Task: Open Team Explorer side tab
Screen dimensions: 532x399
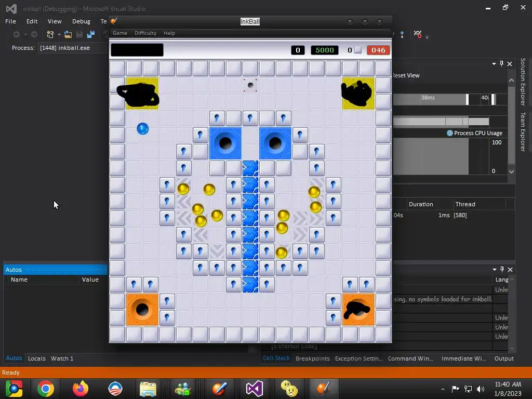Action: click(x=523, y=131)
